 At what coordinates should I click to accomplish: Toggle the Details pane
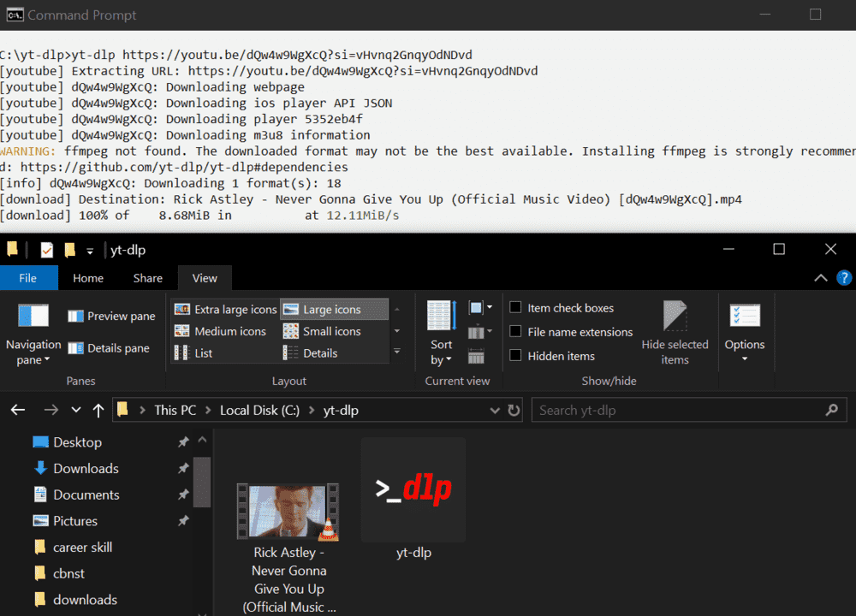point(109,348)
